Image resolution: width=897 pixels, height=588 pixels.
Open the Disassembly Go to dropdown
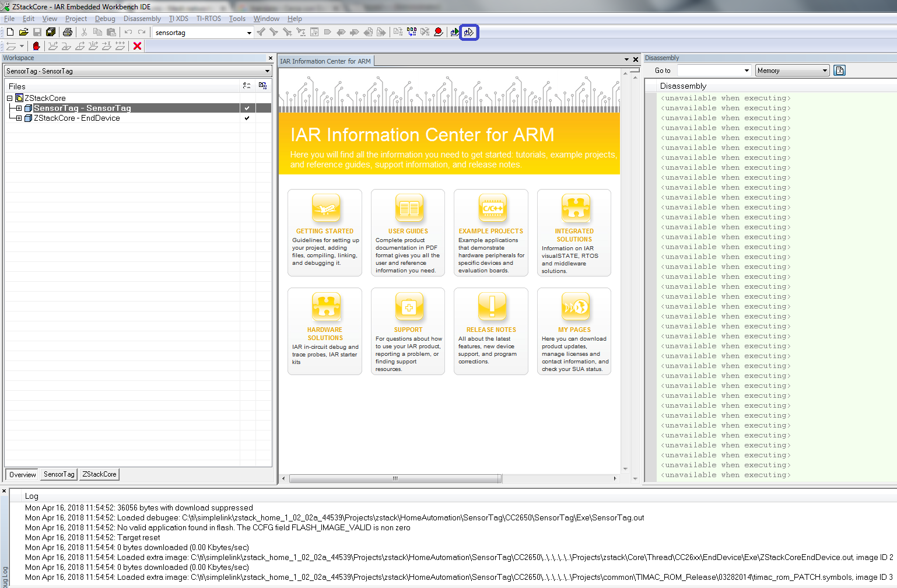747,71
